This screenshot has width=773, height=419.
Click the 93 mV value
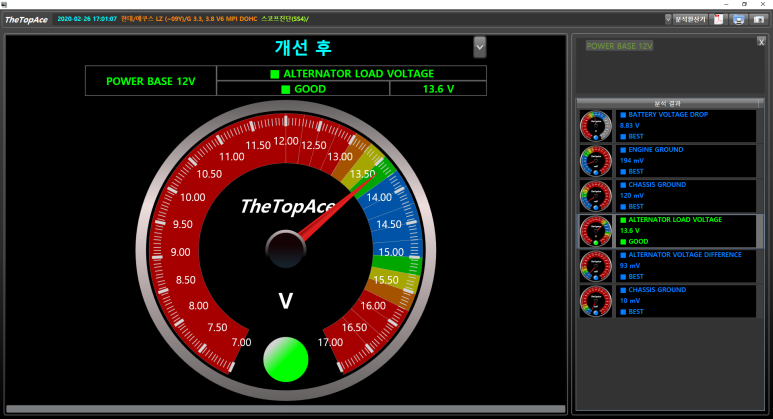pos(630,266)
